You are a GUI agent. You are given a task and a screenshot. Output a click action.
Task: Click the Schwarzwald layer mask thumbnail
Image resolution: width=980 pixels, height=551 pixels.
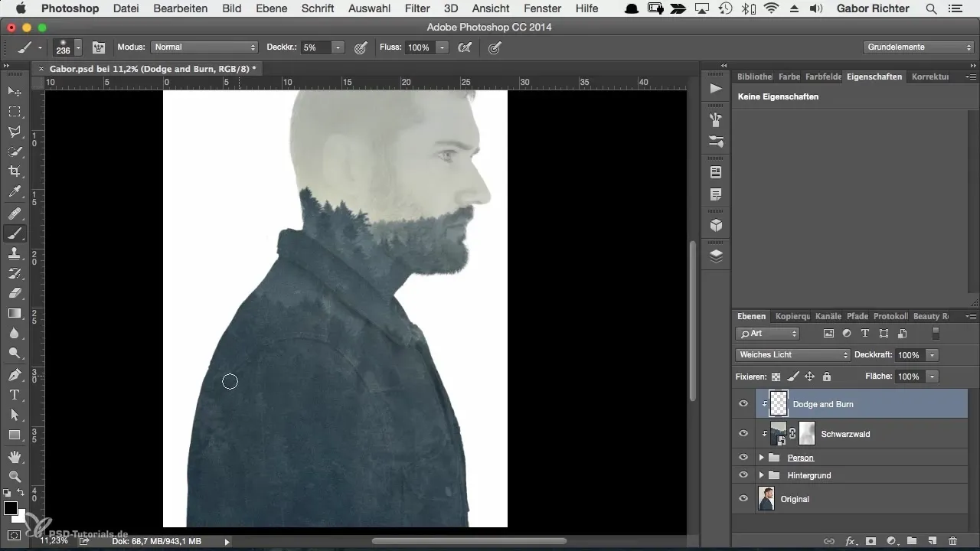tap(807, 434)
